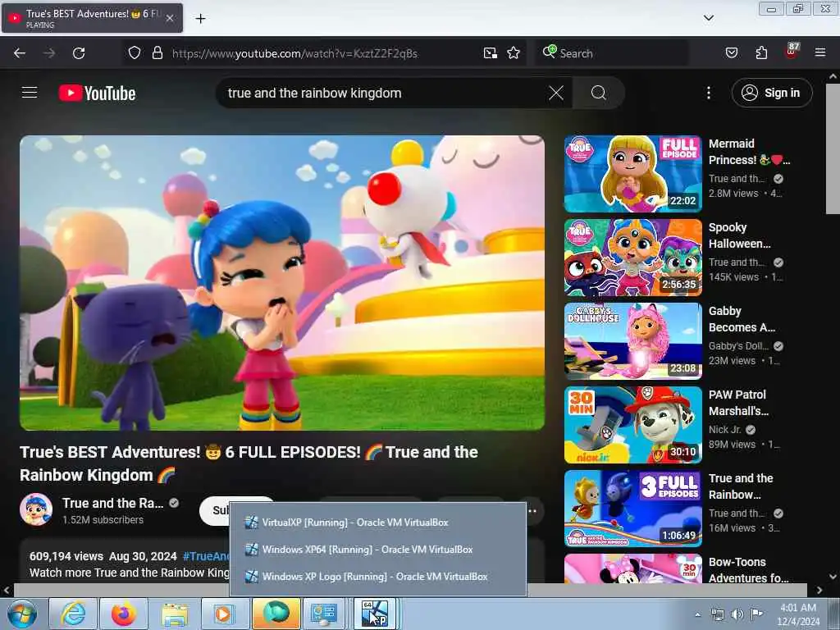Click the vertical scrollbar down arrow
This screenshot has height=630, width=840.
pyautogui.click(x=833, y=577)
